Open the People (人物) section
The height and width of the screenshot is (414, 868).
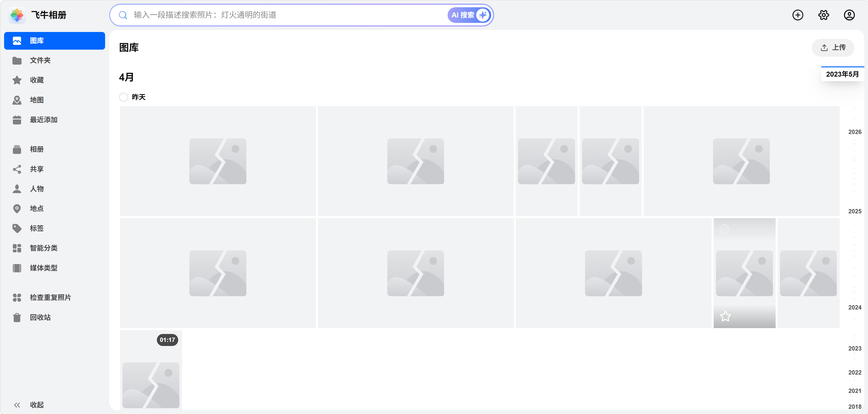point(37,189)
